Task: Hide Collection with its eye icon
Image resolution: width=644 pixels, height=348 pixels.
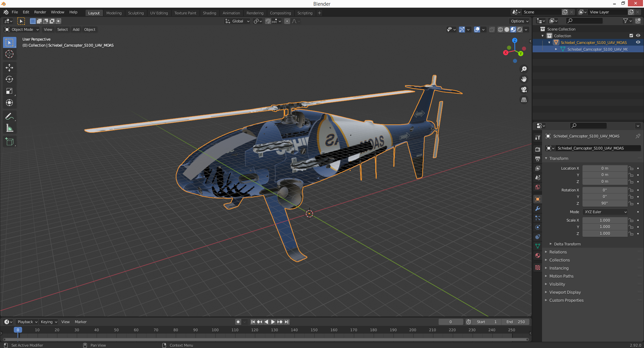Action: (x=638, y=36)
